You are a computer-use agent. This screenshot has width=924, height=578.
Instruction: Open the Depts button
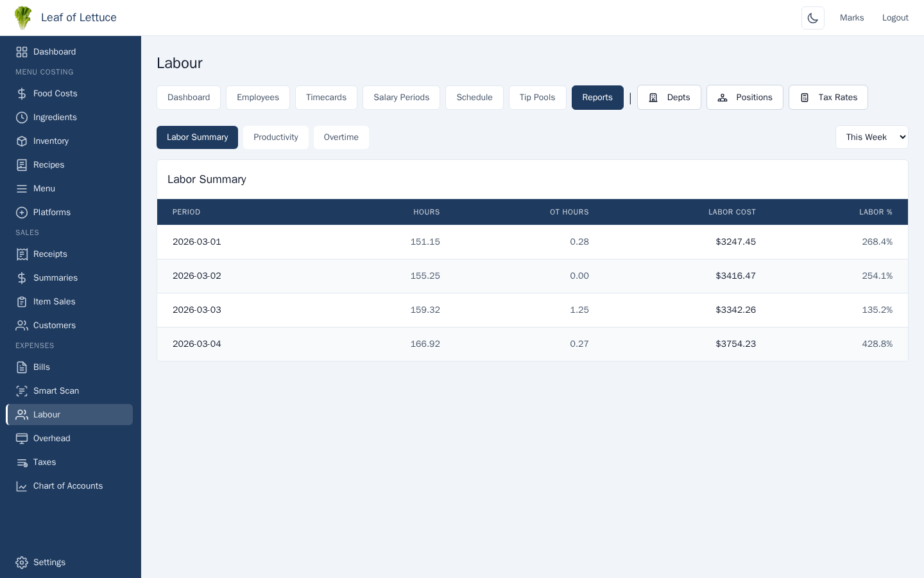[x=669, y=98]
